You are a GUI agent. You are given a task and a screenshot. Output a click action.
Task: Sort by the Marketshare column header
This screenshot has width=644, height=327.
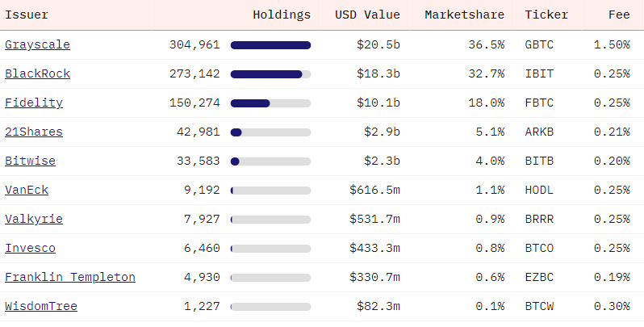pos(465,15)
